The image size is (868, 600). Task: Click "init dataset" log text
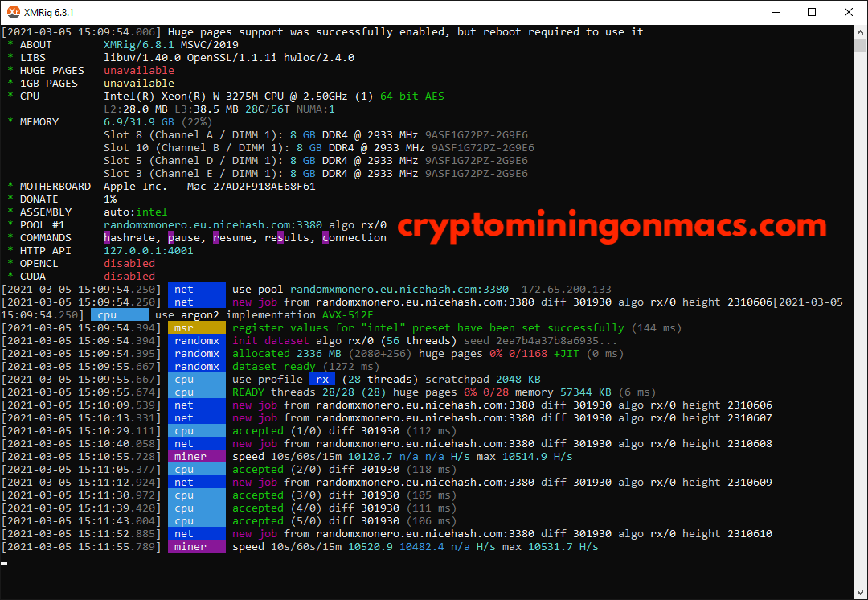pyautogui.click(x=271, y=341)
